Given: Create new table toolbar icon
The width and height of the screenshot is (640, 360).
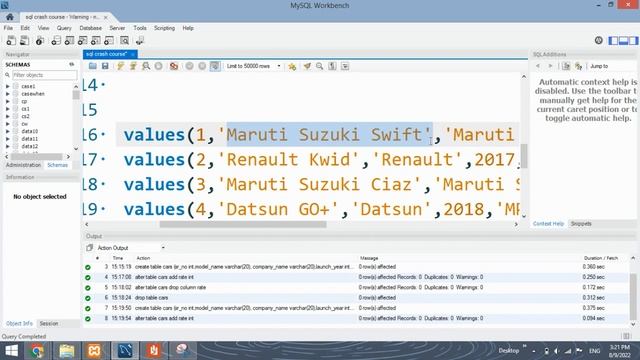Looking at the screenshot, I should click(69, 40).
